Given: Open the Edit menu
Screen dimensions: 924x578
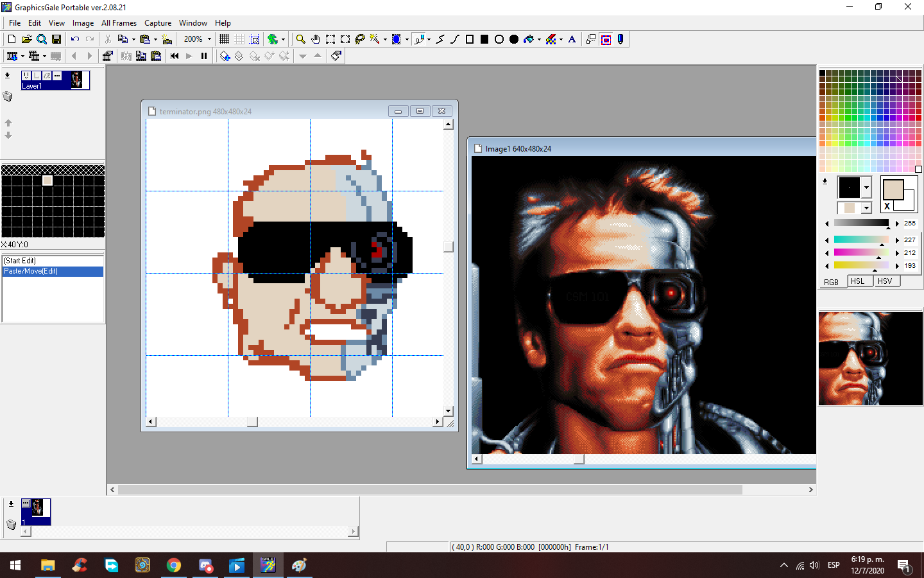Looking at the screenshot, I should (35, 23).
